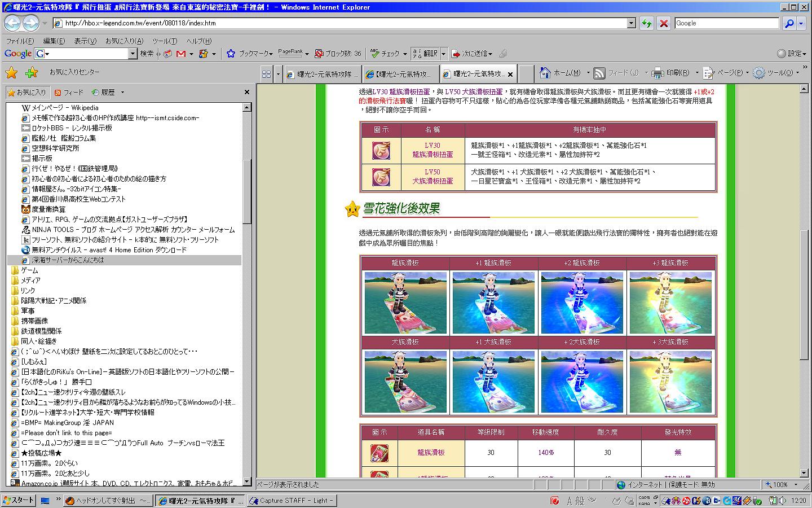Click the Add to Favorites star-plus icon

(32, 73)
